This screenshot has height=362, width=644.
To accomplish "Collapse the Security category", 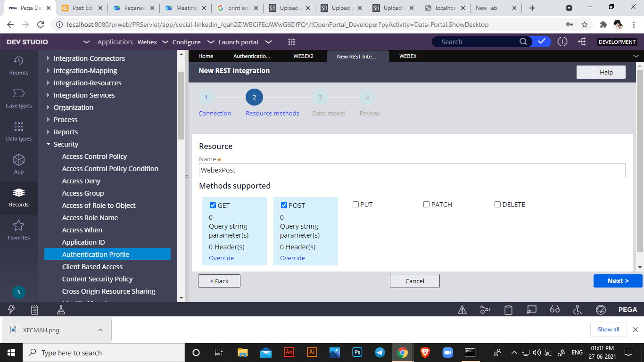I will [x=48, y=144].
